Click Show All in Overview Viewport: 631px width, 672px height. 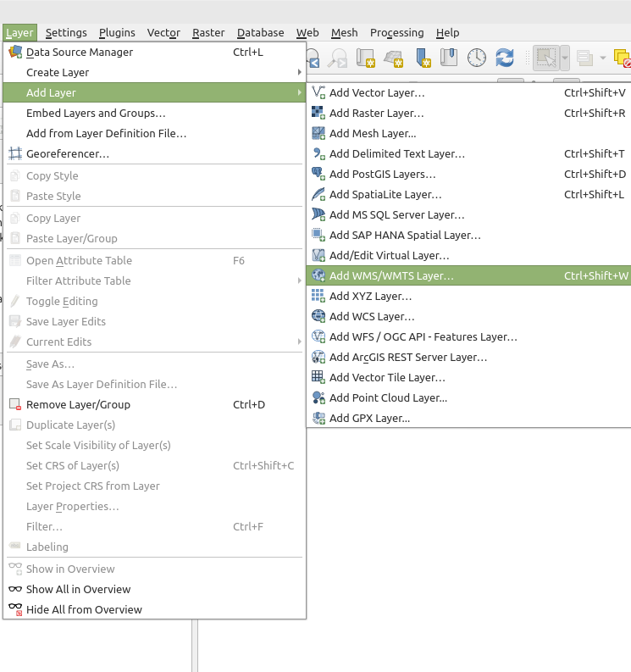pos(78,589)
